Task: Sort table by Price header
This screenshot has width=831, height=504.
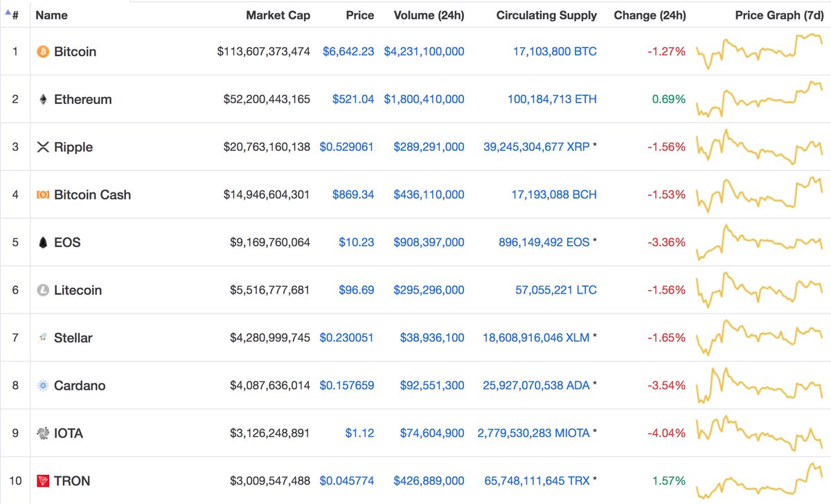Action: 360,15
